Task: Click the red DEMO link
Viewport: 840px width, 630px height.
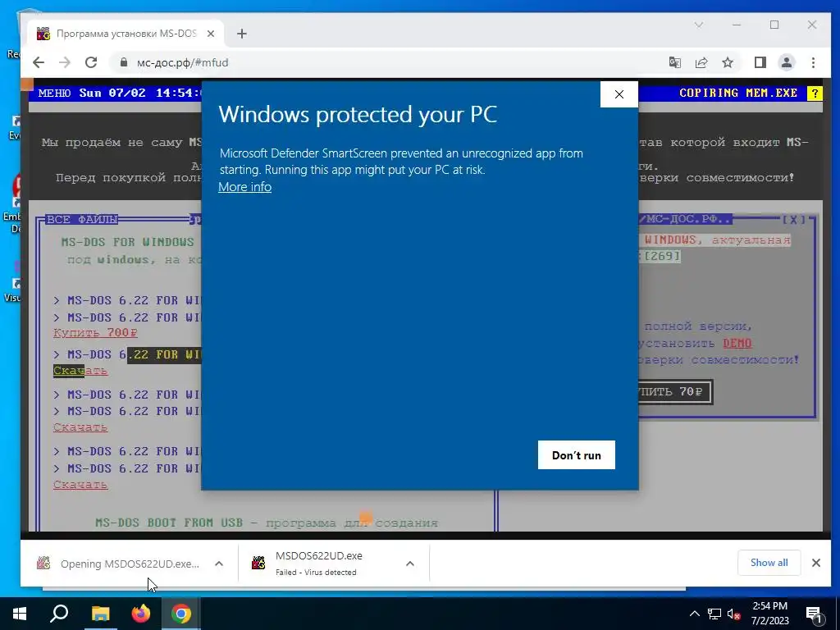Action: 737,344
